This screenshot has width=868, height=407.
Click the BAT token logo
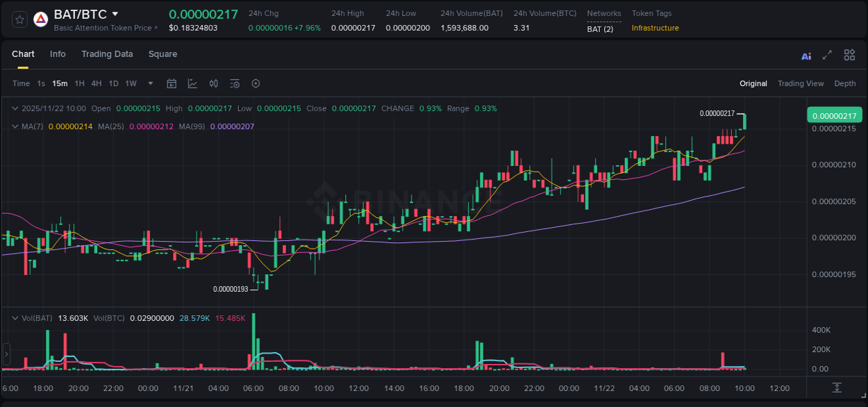pos(41,19)
